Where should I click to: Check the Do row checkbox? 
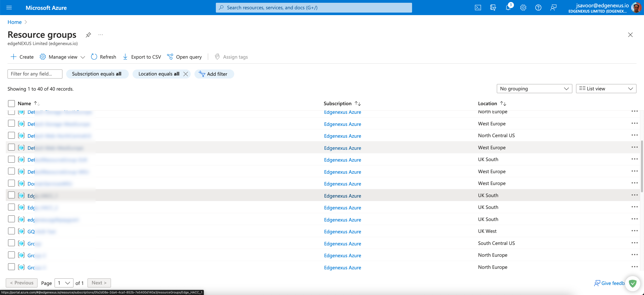point(11,183)
